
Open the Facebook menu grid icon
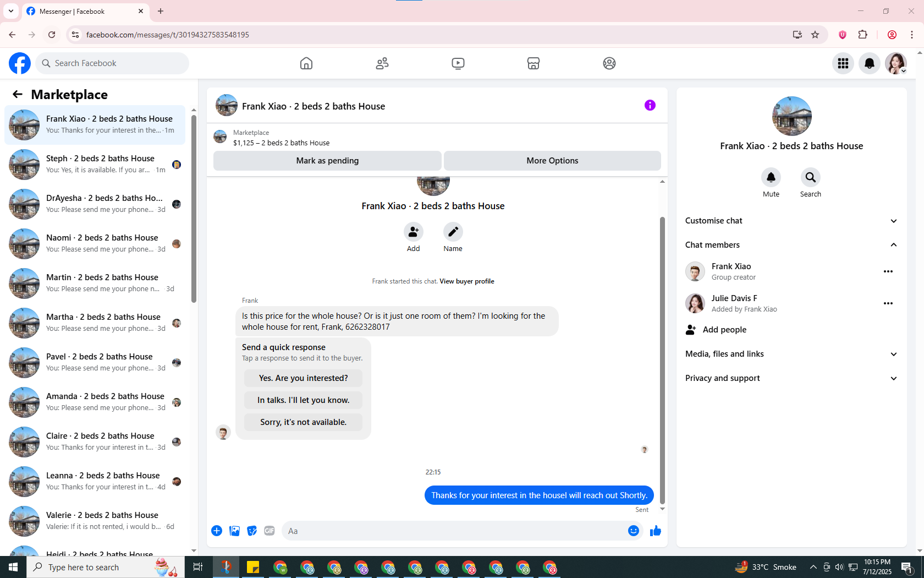coord(843,63)
